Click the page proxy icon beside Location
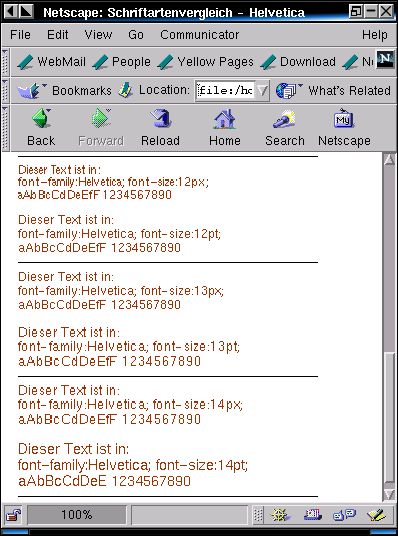Viewport: 398px width, 536px height. coord(125,90)
